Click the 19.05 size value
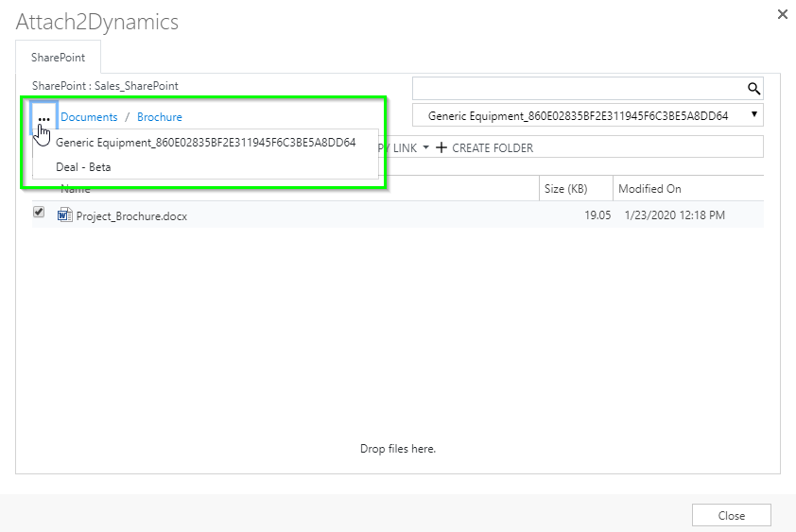This screenshot has width=796, height=532. (597, 215)
